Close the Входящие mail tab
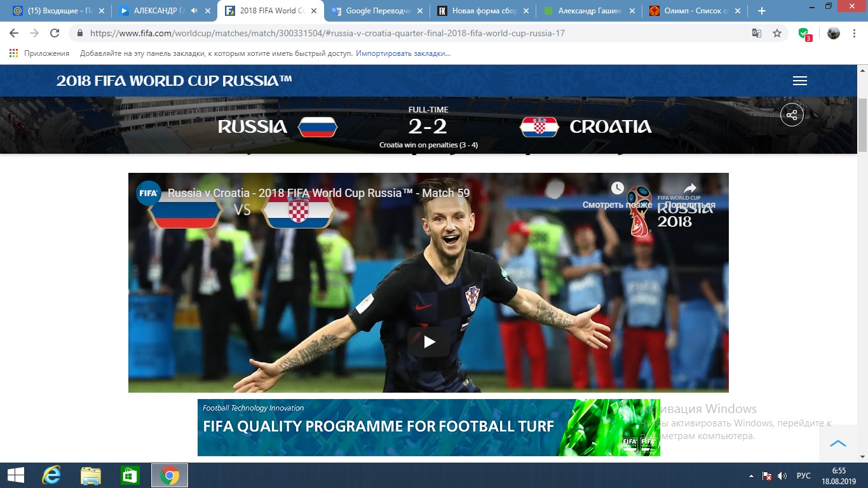 coord(100,11)
